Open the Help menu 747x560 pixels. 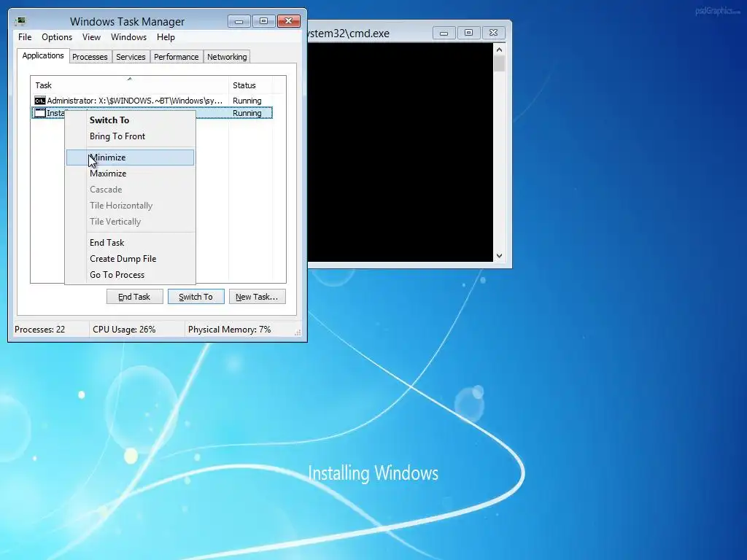click(x=166, y=37)
